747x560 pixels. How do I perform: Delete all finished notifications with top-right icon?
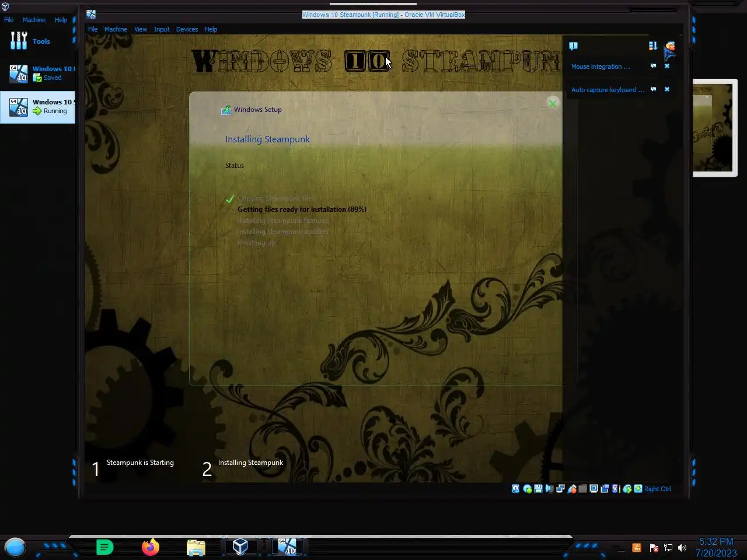[670, 47]
